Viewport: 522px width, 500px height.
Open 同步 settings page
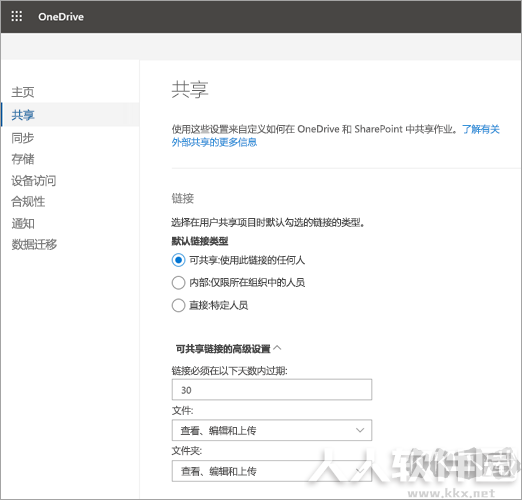(23, 137)
